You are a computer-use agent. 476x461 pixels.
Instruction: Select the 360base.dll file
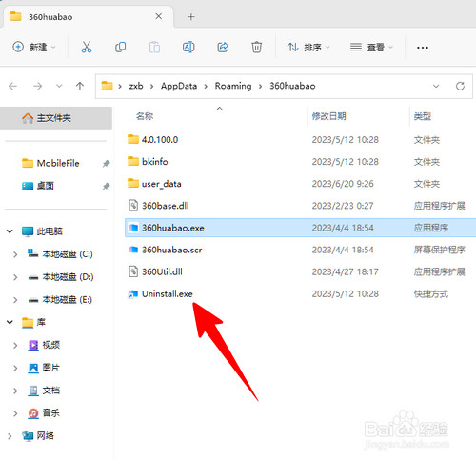300,206
